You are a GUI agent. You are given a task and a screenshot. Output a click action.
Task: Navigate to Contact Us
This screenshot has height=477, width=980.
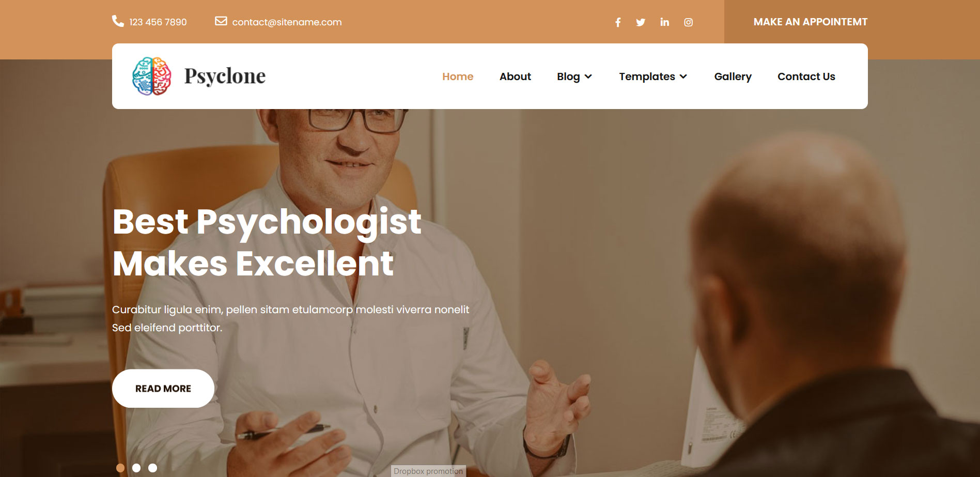(806, 76)
